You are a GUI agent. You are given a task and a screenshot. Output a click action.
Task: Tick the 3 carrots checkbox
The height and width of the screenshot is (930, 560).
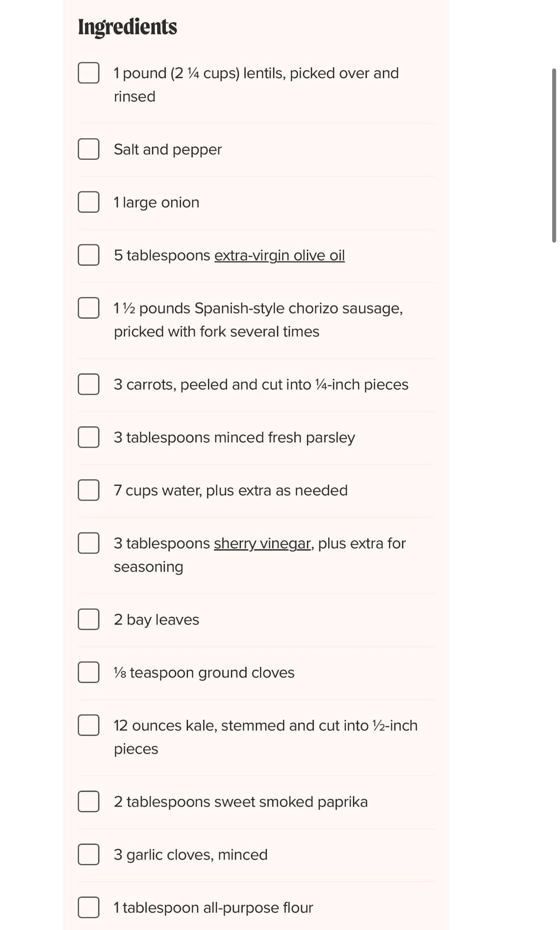pos(89,384)
